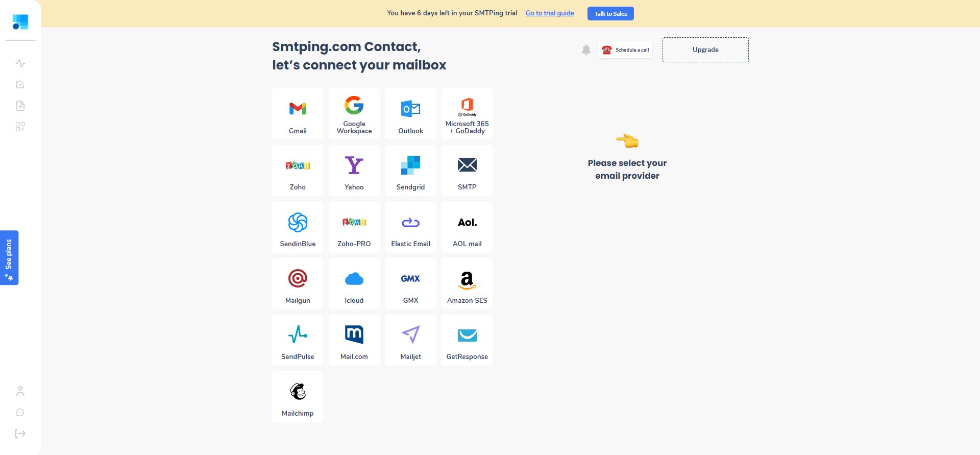Open the notifications bell
Viewport: 980px width, 455px height.
click(586, 50)
